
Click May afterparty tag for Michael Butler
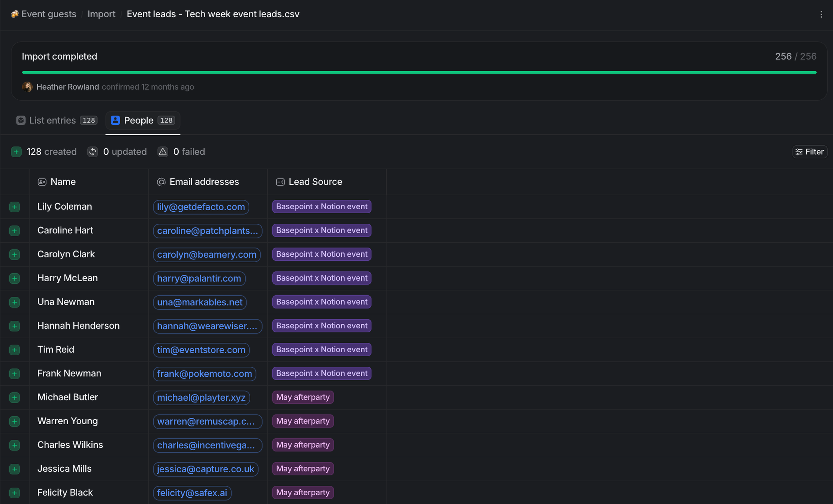point(303,397)
